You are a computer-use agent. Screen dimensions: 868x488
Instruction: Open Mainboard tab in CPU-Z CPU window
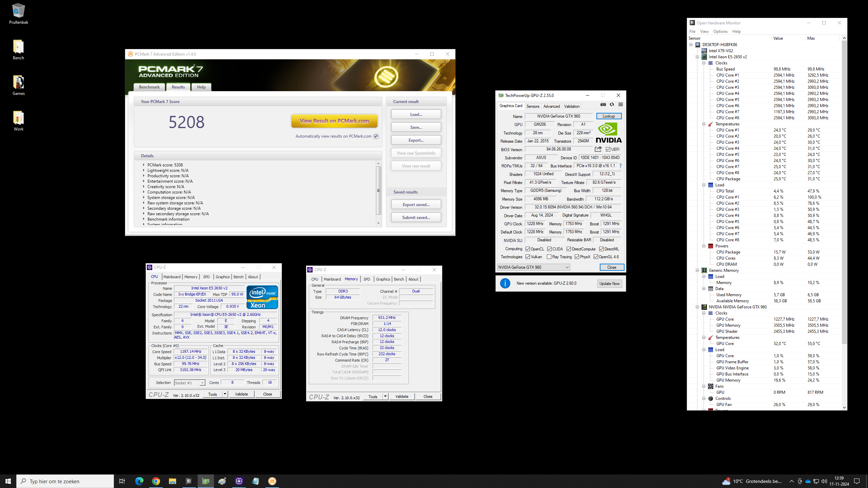[172, 277]
